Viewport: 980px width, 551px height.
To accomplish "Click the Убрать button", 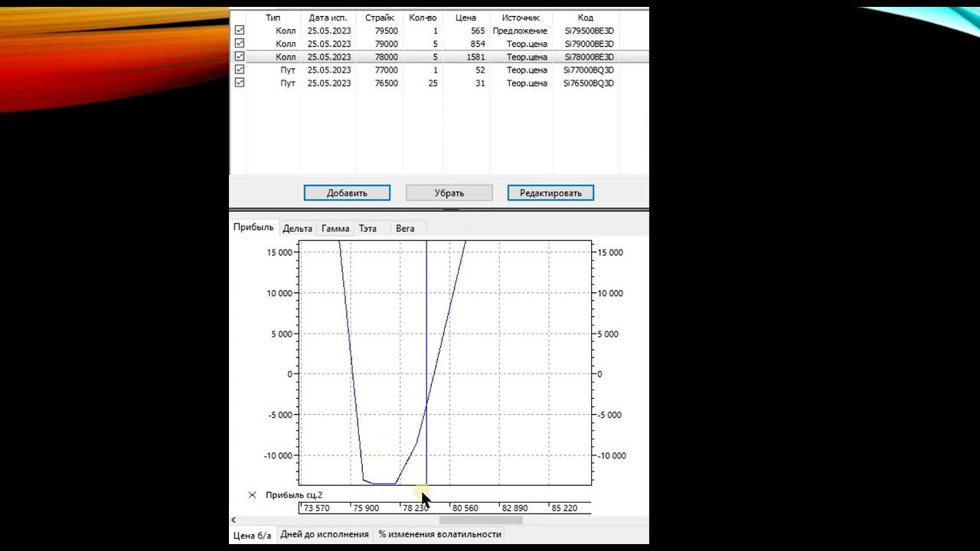I will [449, 193].
